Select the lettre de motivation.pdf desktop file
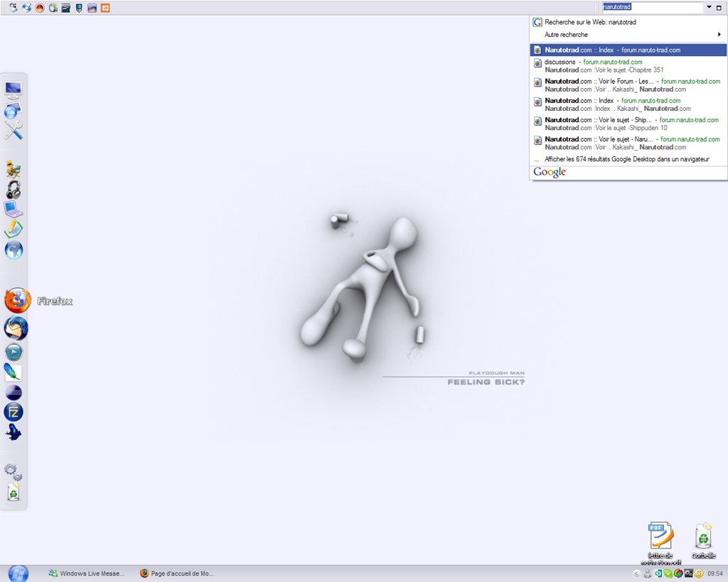The image size is (728, 582). tap(660, 543)
